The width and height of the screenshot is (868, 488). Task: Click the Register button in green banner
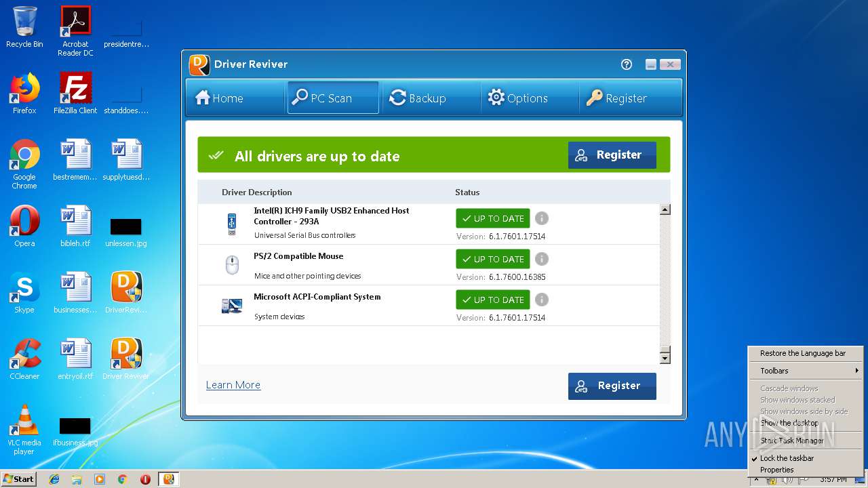[612, 155]
